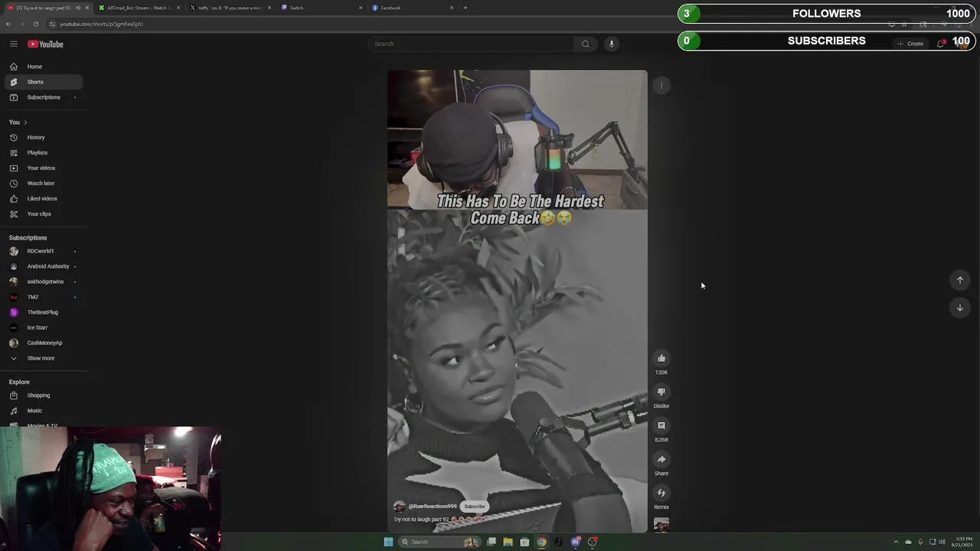The width and height of the screenshot is (980, 551).
Task: Expand the You section chevron
Action: coord(25,122)
